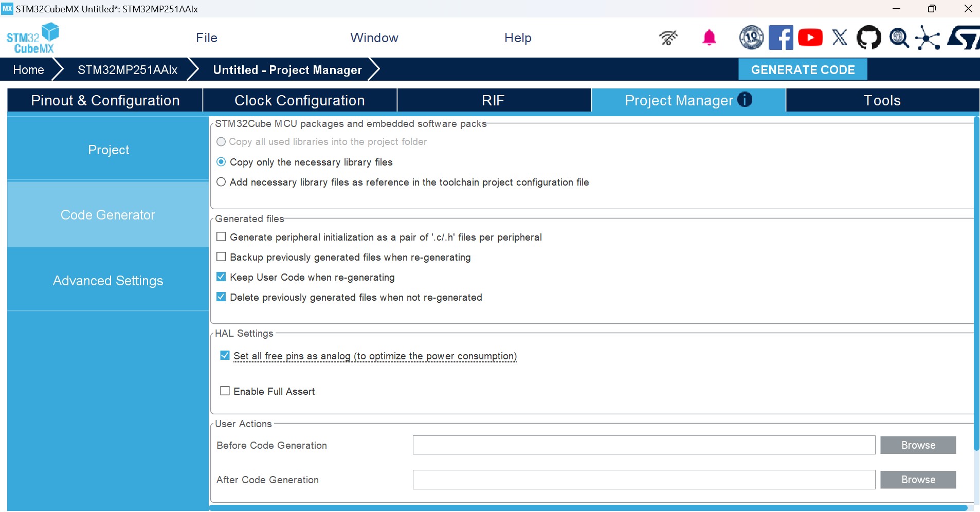Click the 10-year anniversary badge icon
The image size is (980, 512).
(751, 38)
